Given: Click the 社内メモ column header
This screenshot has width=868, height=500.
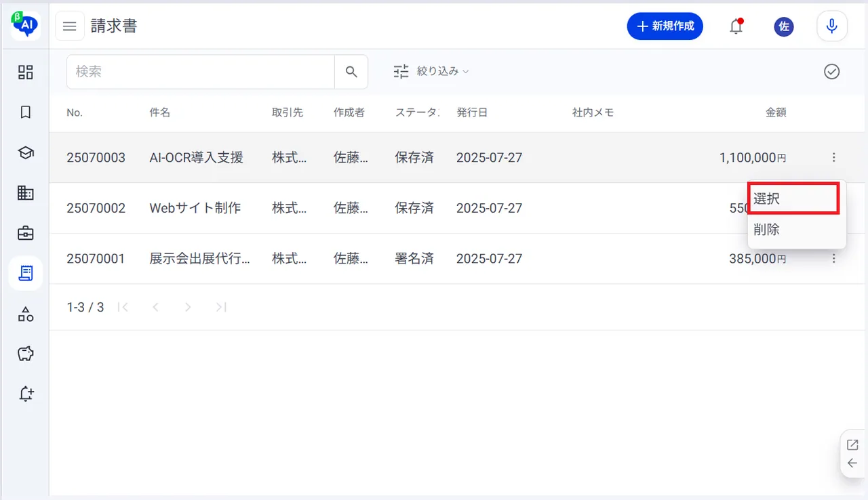Looking at the screenshot, I should click(x=593, y=112).
